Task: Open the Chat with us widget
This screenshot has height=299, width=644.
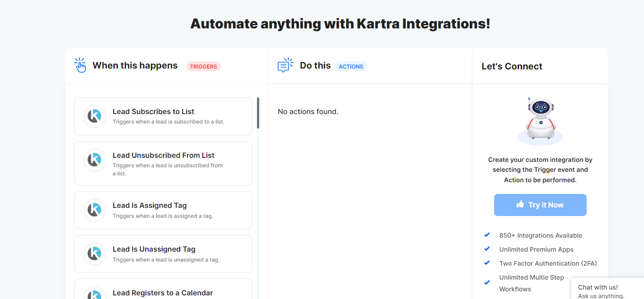Action: click(x=607, y=289)
